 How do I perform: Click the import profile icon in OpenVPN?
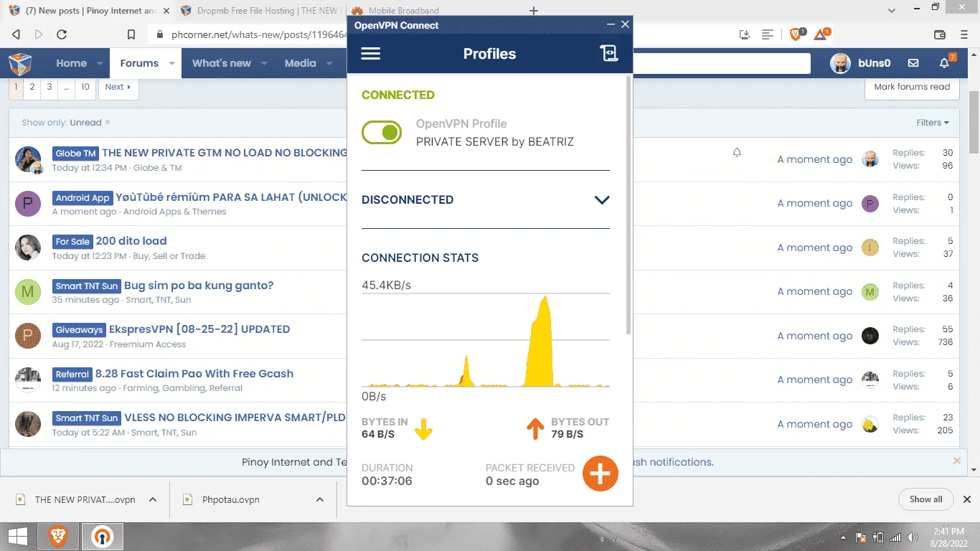pos(609,54)
